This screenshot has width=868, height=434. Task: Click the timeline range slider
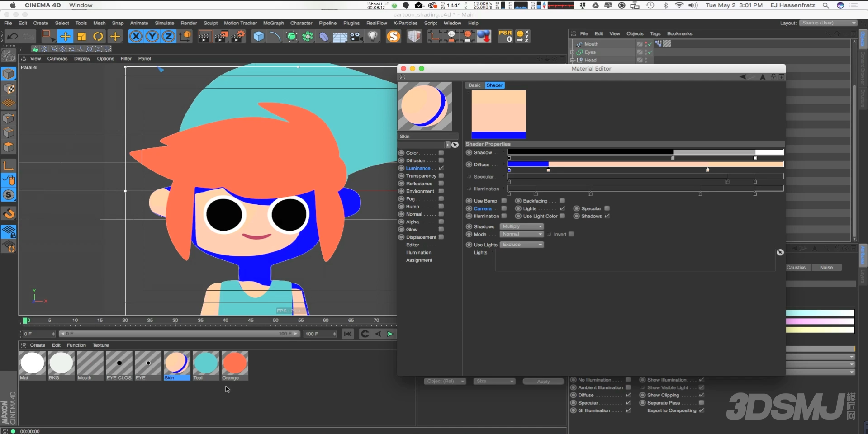pos(180,334)
